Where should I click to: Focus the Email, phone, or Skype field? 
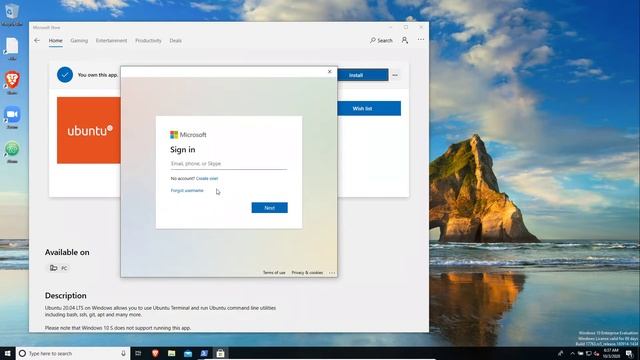click(229, 164)
